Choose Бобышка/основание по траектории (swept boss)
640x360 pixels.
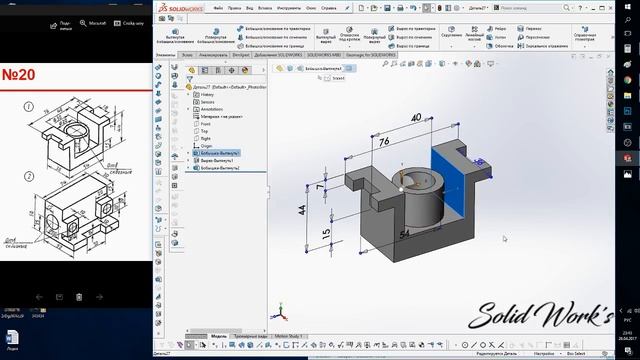point(274,29)
